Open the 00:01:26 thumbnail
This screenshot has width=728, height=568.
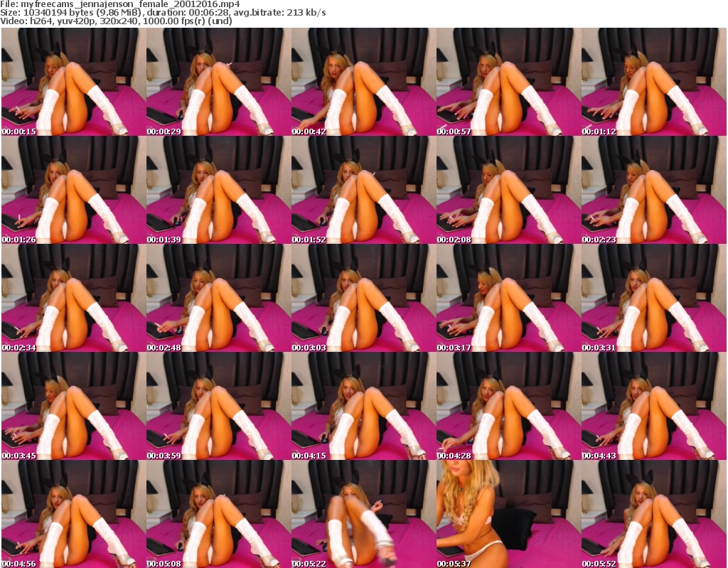(73, 190)
